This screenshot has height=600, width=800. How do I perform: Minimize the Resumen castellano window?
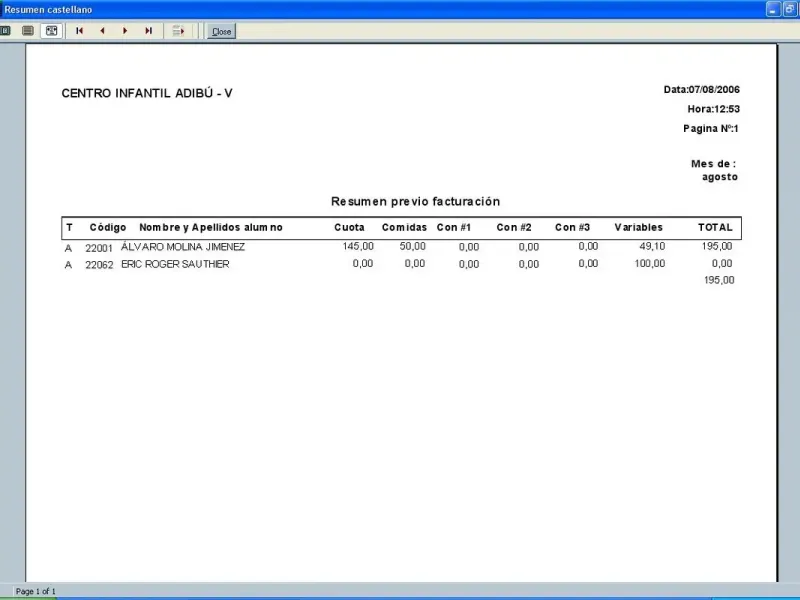click(773, 10)
